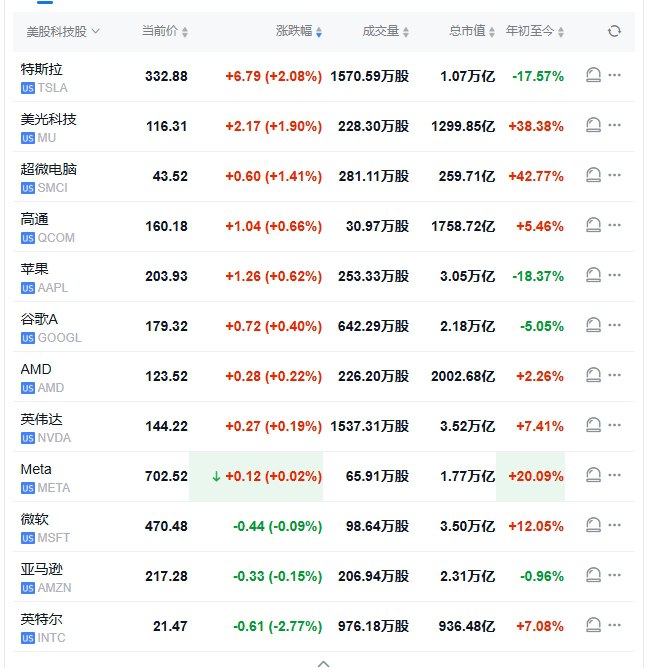Set price alert bell for 英特尔 INTC
Viewport: 658px width, 668px height.
coord(593,625)
